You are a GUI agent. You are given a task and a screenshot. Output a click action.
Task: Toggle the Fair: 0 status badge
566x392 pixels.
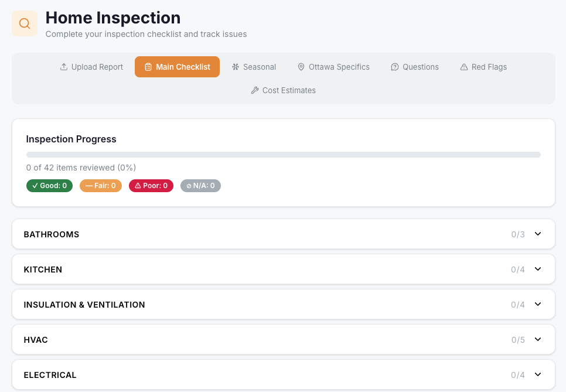pyautogui.click(x=100, y=185)
